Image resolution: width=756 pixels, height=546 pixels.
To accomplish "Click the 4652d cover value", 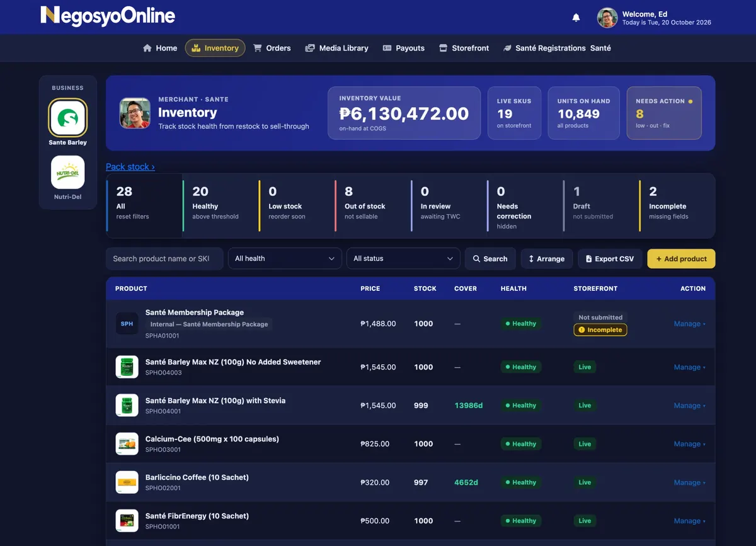I will [466, 482].
